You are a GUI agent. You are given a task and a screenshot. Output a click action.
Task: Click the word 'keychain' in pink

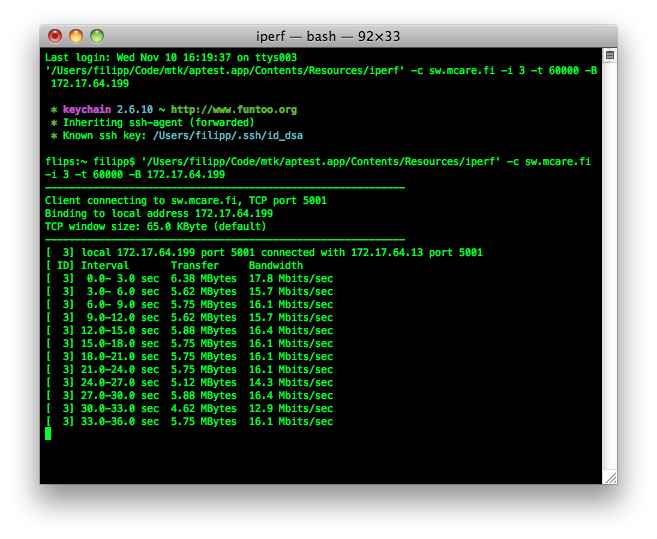pos(87,110)
